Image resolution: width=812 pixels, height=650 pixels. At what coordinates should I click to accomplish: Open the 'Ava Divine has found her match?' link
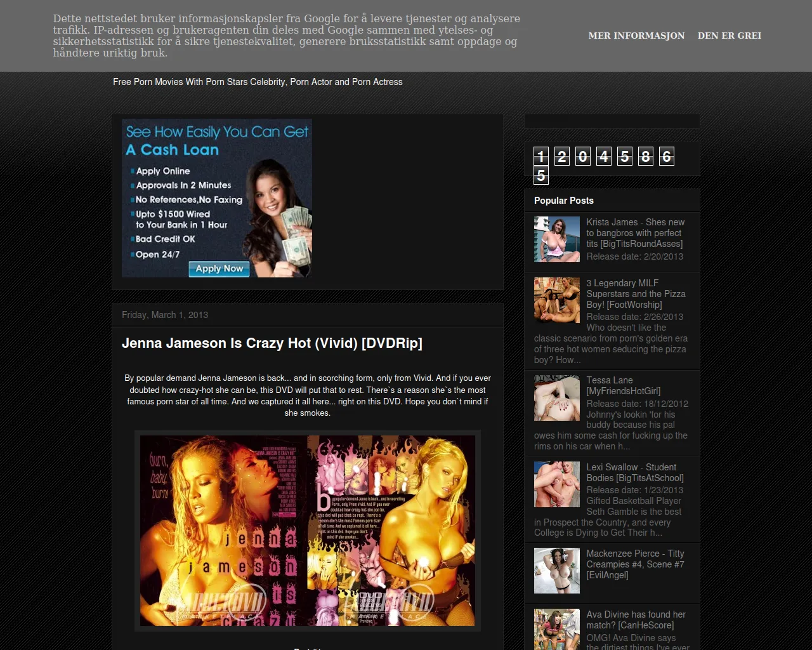(636, 620)
